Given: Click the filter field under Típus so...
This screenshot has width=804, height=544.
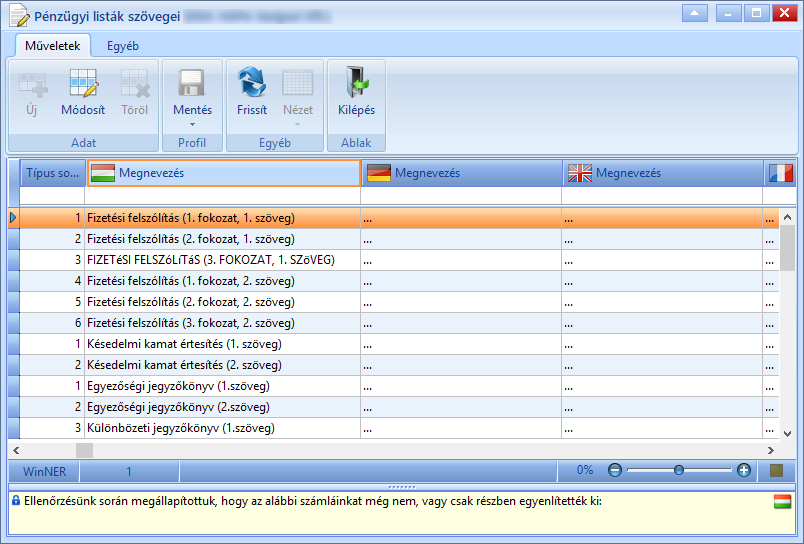Looking at the screenshot, I should (52, 196).
